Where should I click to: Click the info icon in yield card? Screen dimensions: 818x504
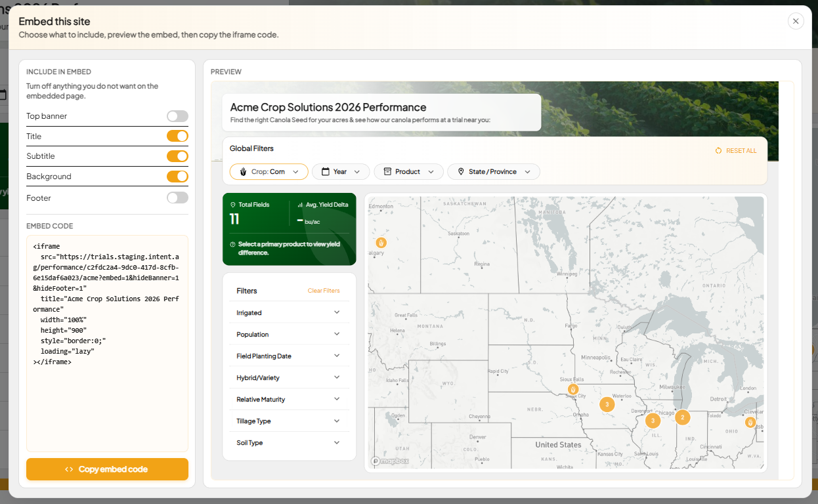pos(232,244)
